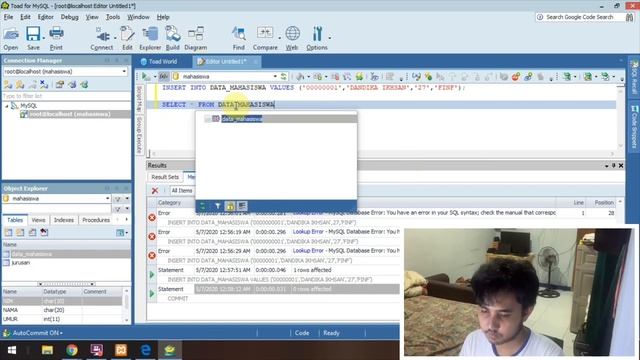Expand the mahasiswa schema dropdown in editor toolbar
The height and width of the screenshot is (360, 640).
[275, 76]
